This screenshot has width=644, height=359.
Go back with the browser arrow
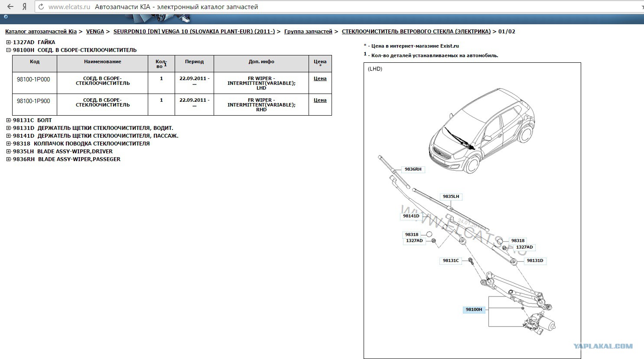(10, 6)
